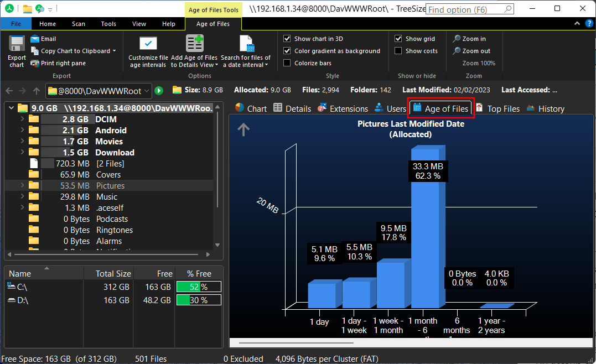This screenshot has height=364, width=596.
Task: Select the Movies folder in tree
Action: pos(109,142)
